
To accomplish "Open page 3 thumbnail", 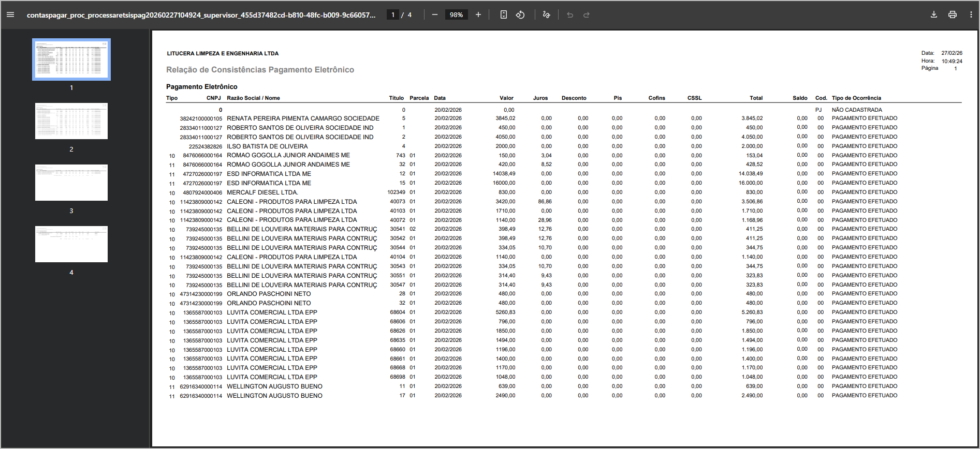I will pyautogui.click(x=71, y=183).
